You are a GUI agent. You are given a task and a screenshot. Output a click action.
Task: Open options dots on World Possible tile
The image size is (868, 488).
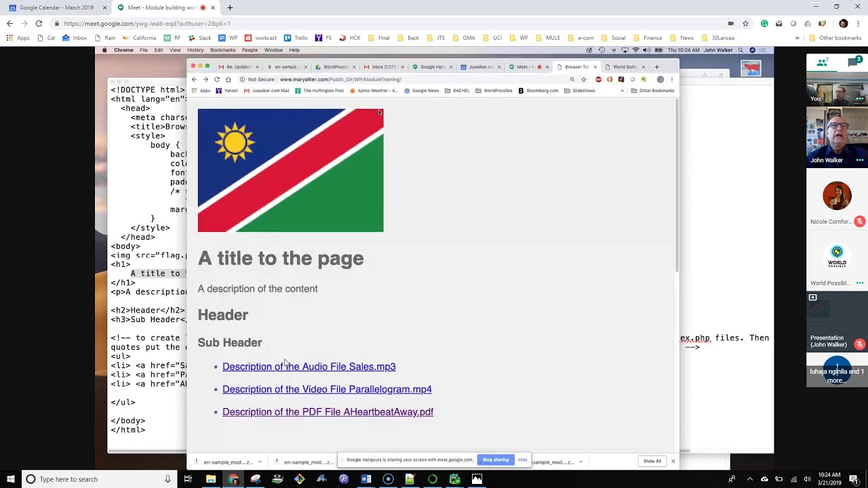860,283
